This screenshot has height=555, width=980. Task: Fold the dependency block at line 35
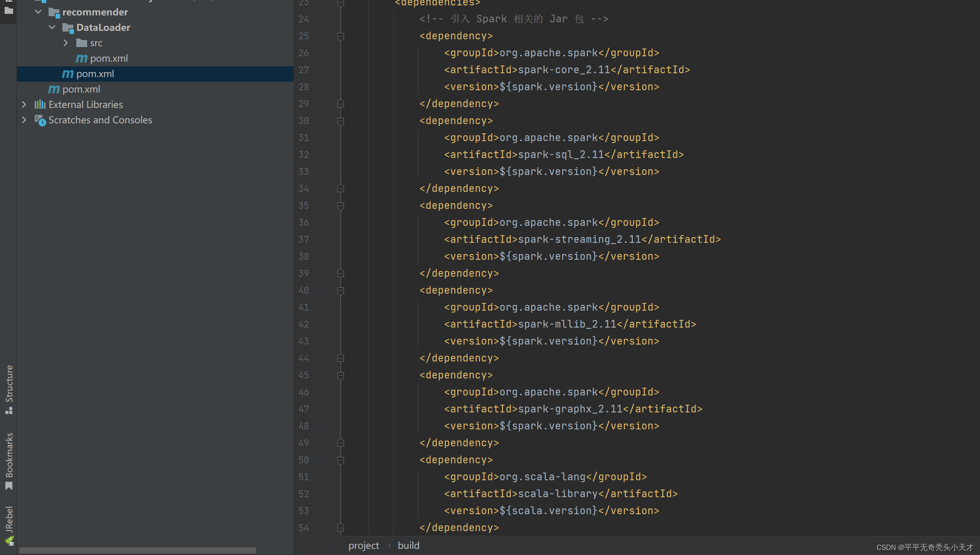pos(340,206)
